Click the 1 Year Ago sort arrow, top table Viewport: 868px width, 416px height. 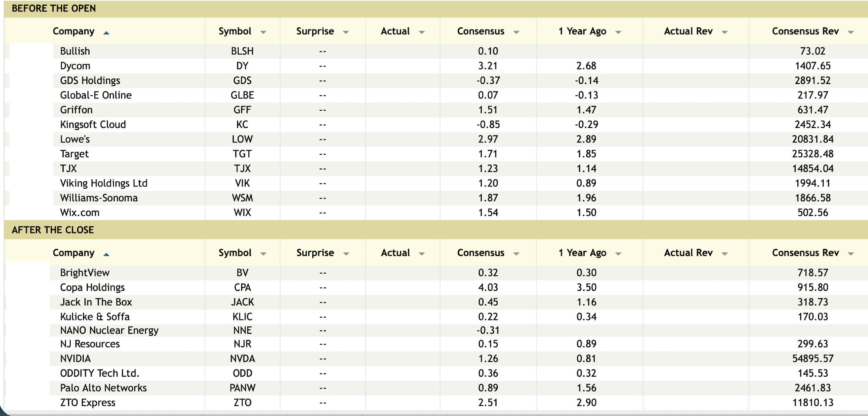pyautogui.click(x=618, y=33)
